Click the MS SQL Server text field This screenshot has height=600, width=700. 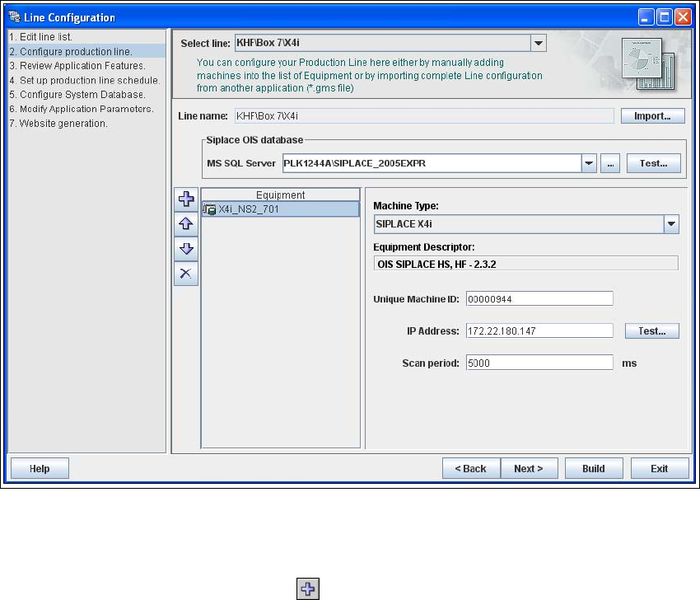pos(432,163)
